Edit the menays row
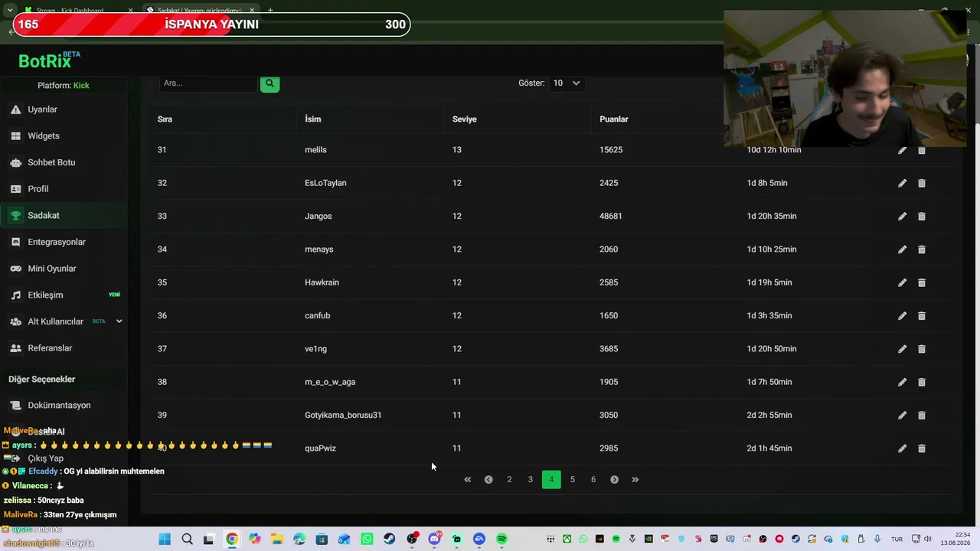The width and height of the screenshot is (980, 551). click(902, 249)
